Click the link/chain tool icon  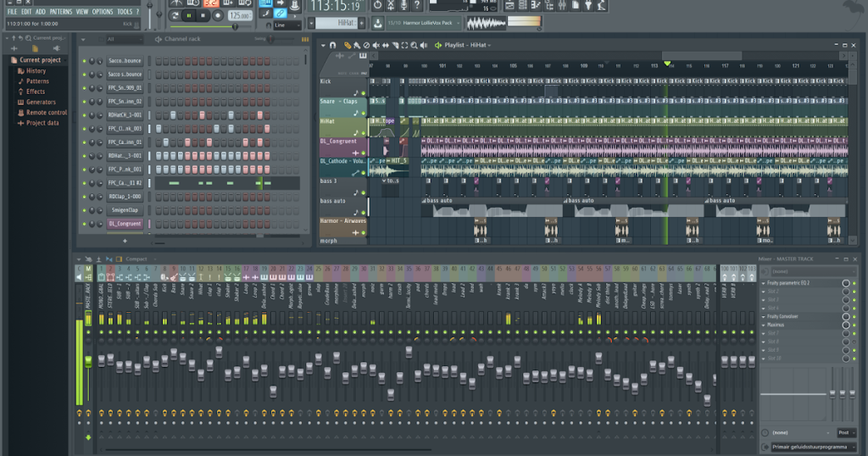click(280, 13)
